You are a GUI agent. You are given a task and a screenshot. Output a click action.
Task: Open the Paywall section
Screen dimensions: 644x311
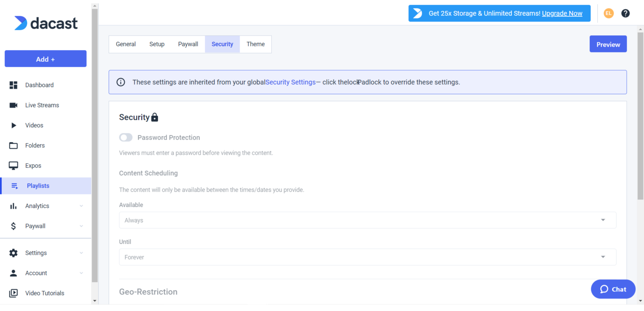click(x=35, y=226)
